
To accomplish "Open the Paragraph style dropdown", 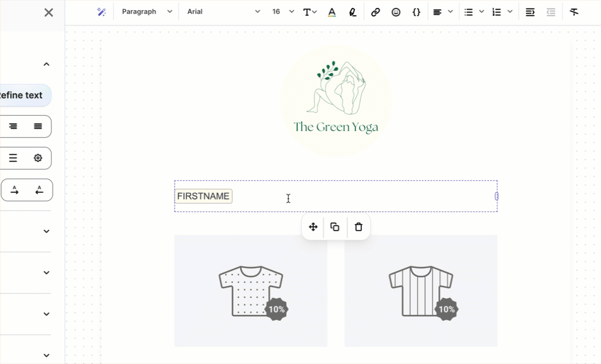I will click(x=147, y=12).
